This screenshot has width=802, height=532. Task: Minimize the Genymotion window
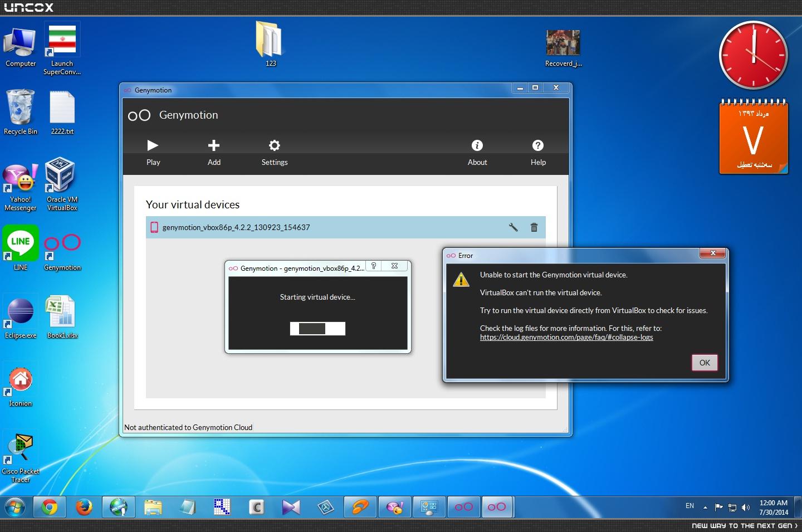[x=520, y=88]
